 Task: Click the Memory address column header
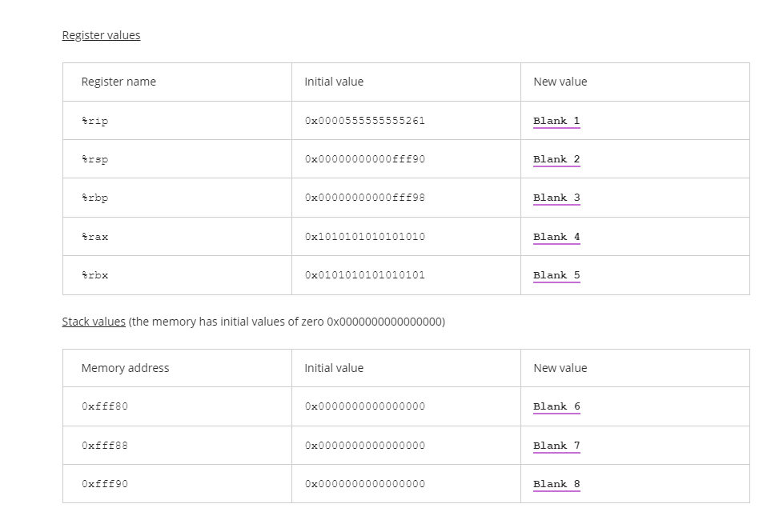tap(125, 367)
